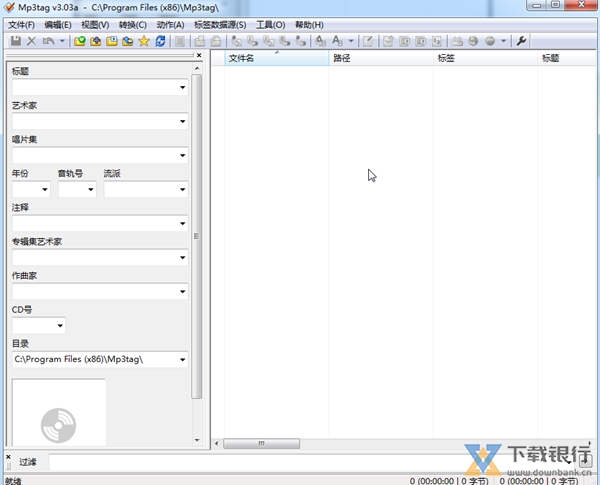The height and width of the screenshot is (485, 600).
Task: Click the tag panel scroll down arrow
Action: coord(197,440)
